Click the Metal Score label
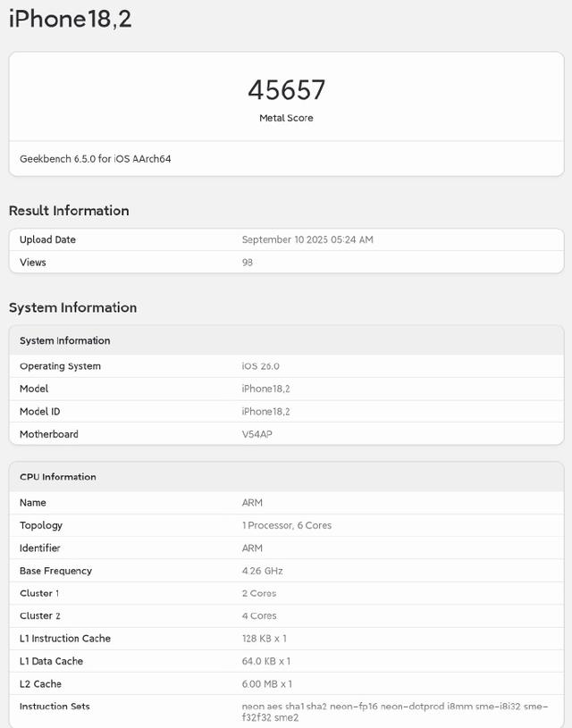 pos(286,118)
